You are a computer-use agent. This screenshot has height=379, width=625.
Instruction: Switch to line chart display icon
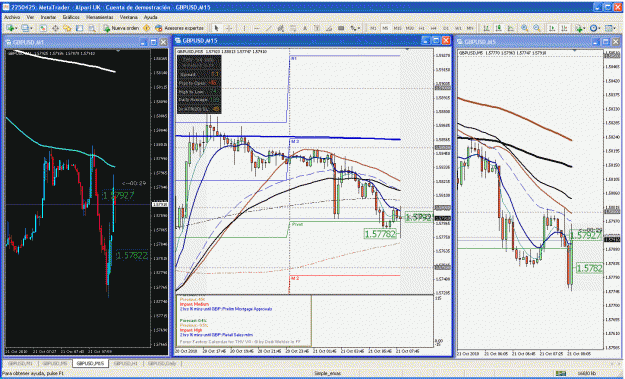click(511, 28)
